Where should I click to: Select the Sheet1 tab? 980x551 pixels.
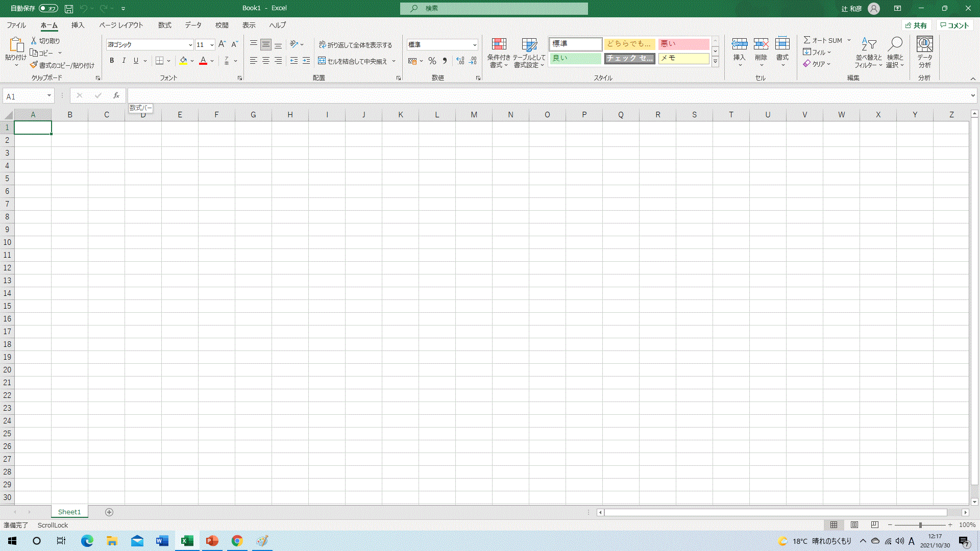(x=69, y=512)
